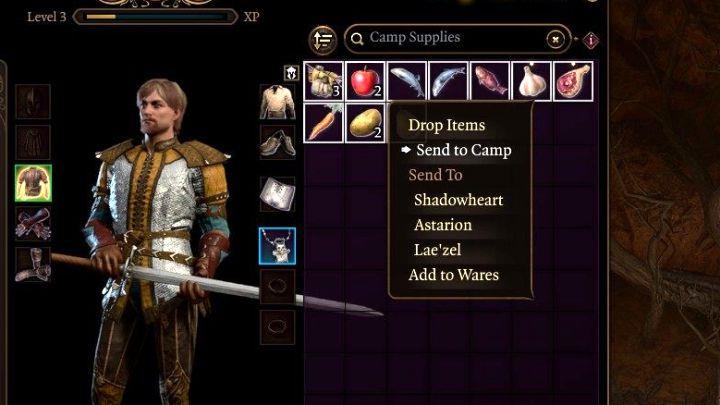Choose Drop Items from context menu
The height and width of the screenshot is (405, 720).
[x=446, y=125]
